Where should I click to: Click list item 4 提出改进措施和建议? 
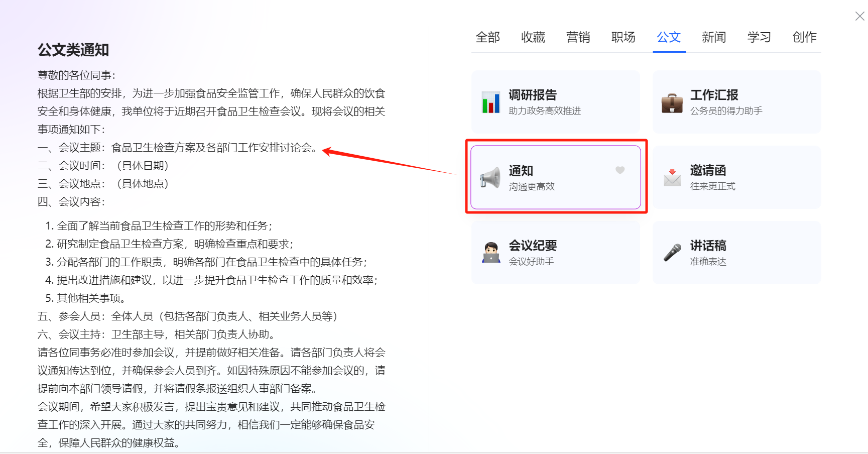point(212,280)
